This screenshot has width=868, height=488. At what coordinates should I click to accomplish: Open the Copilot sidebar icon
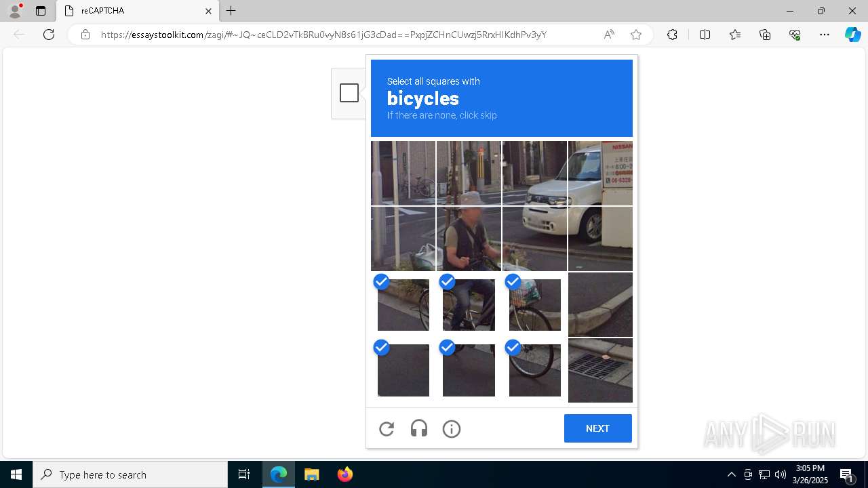(852, 35)
